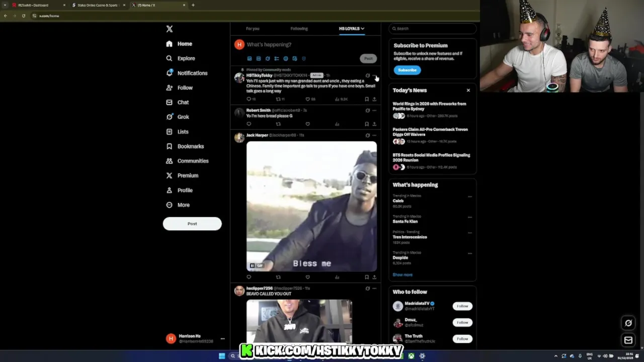Open Notifications in the sidebar
The image size is (644, 362).
(186, 73)
